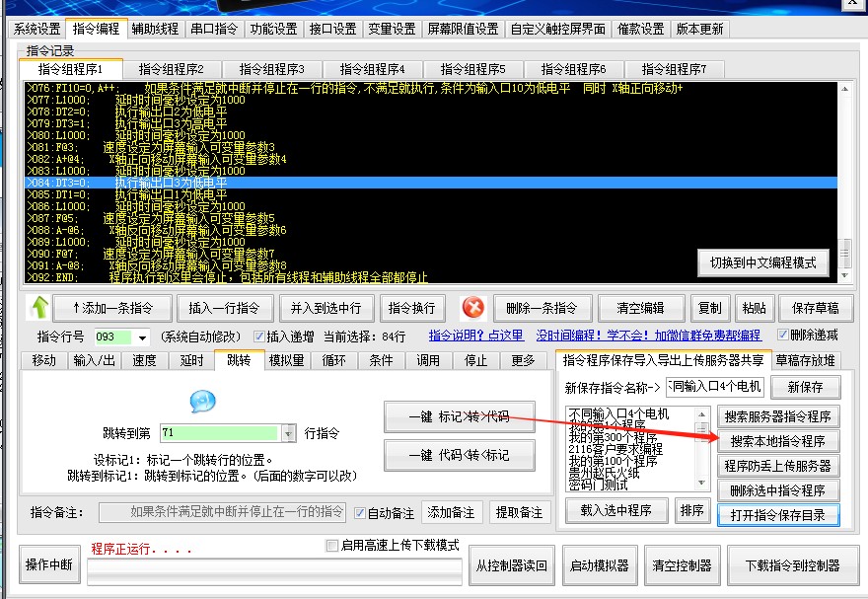Open 自定义触控屏界面 tab
This screenshot has width=868, height=599.
pyautogui.click(x=557, y=29)
